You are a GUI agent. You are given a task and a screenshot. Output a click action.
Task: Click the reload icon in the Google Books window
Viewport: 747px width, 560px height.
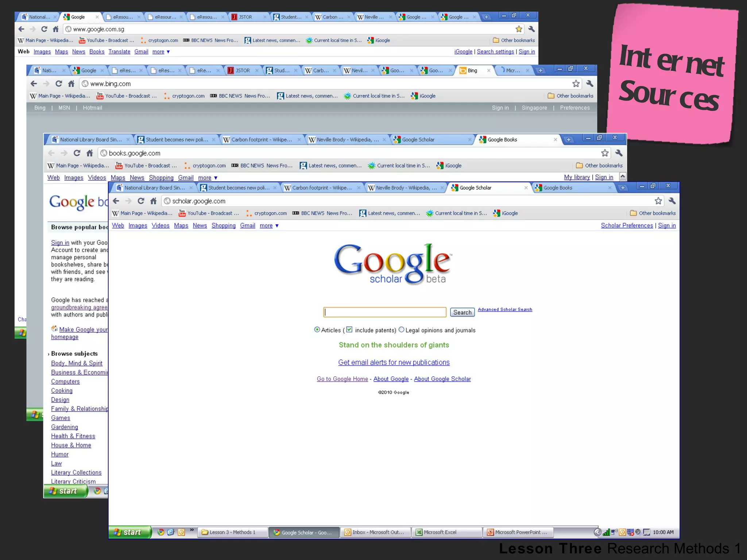pyautogui.click(x=77, y=153)
